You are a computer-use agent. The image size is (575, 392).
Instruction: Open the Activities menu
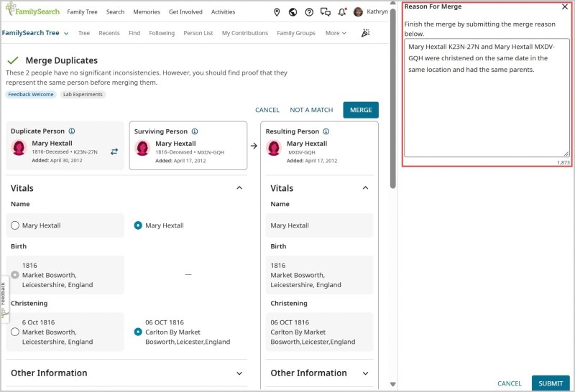click(x=223, y=11)
